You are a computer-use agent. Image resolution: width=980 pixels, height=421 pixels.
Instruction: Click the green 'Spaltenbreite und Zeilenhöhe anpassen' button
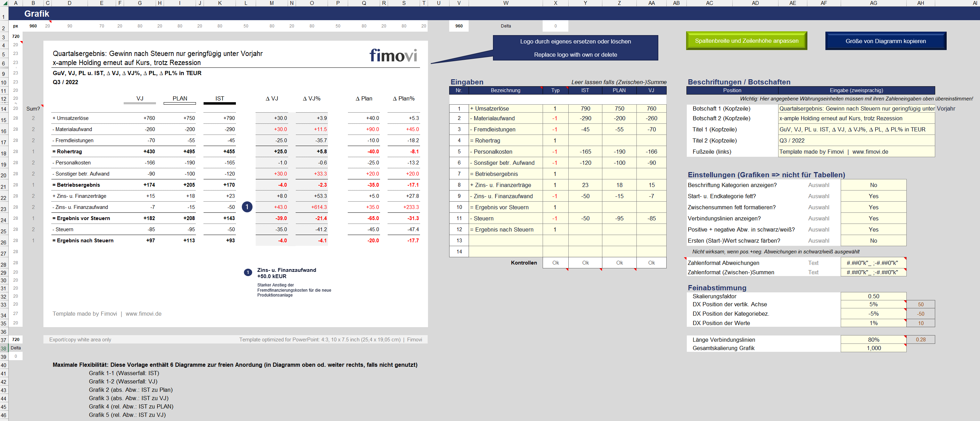pyautogui.click(x=747, y=41)
